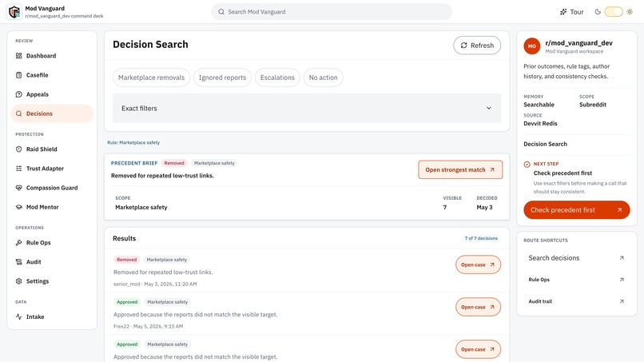
Task: Click the Raid Shield icon
Action: 19,149
